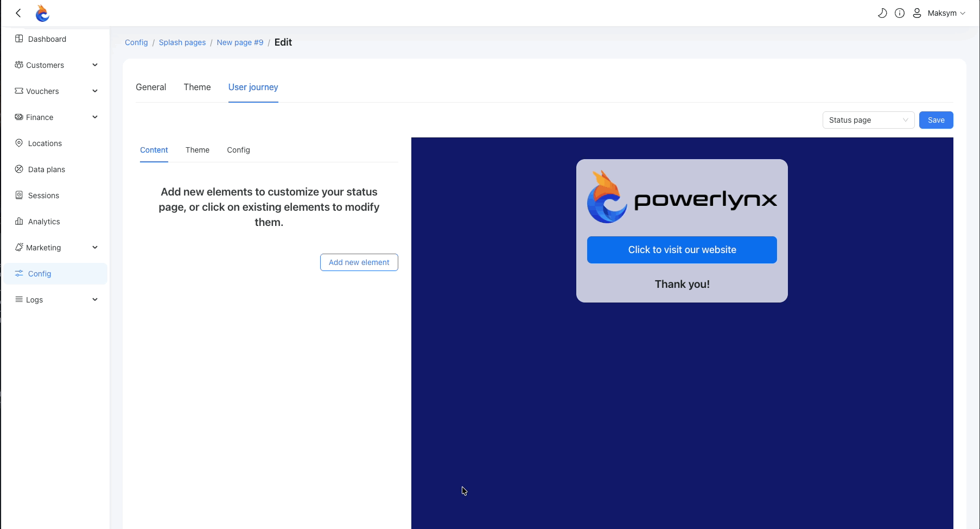Viewport: 980px width, 529px height.
Task: Click the Sessions sidebar icon
Action: [x=19, y=196]
